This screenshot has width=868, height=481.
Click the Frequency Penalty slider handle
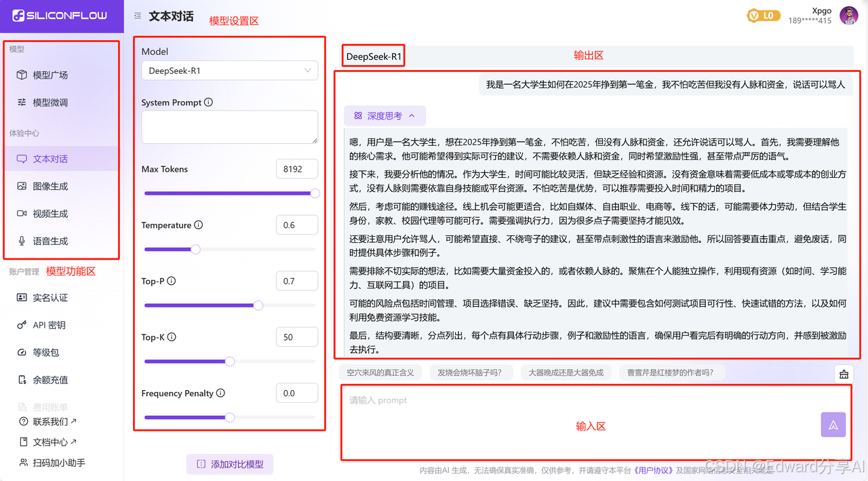(229, 417)
